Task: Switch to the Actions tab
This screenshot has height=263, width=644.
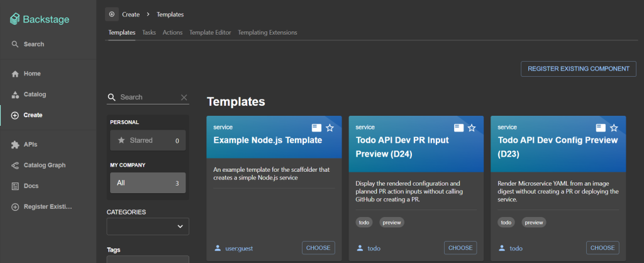Action: [172, 32]
